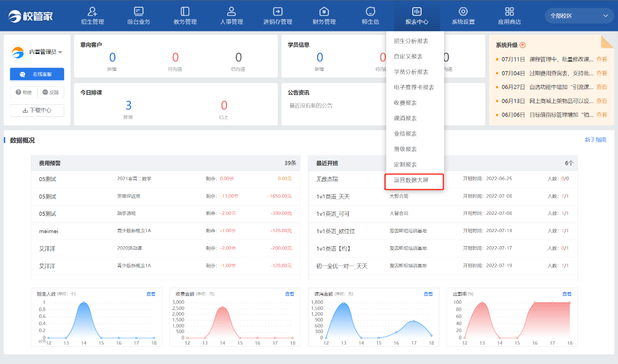Click the 帮助 help button
Viewport: 618px width, 364px height.
pos(24,92)
